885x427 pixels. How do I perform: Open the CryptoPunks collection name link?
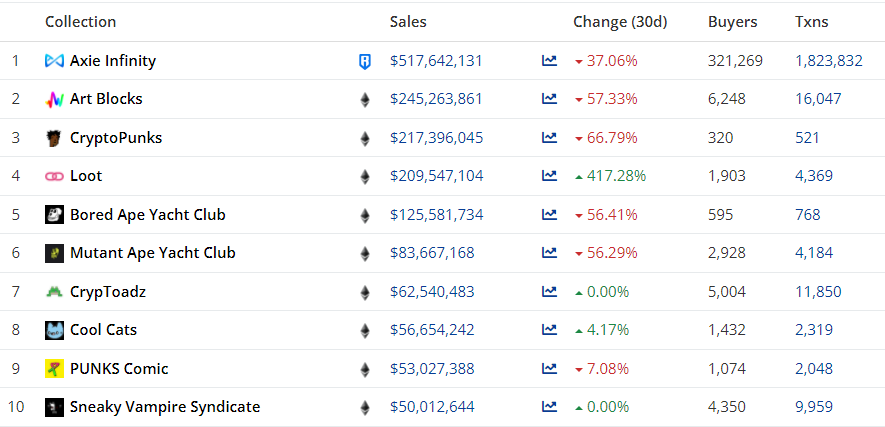tap(116, 138)
